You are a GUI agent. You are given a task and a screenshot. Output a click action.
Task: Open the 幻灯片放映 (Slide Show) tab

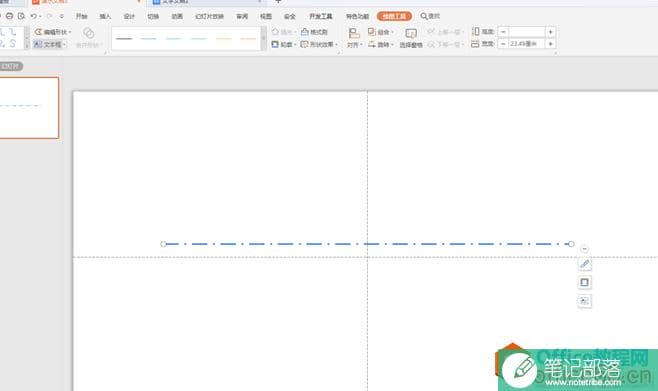(x=209, y=16)
